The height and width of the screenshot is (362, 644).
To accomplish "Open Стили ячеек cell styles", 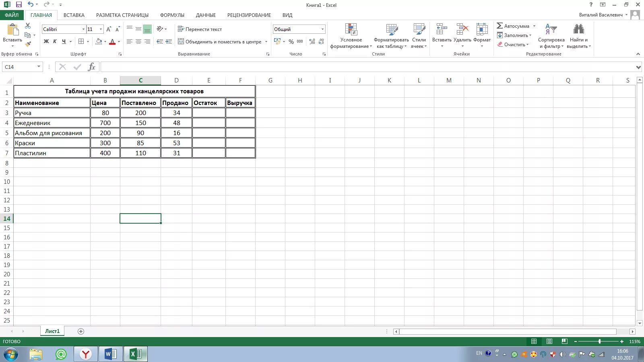I will (419, 36).
